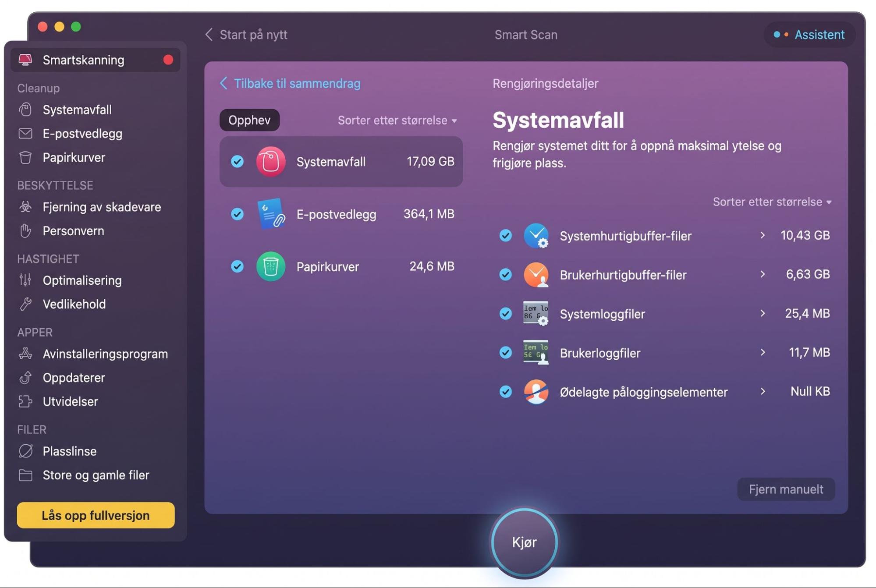Click the biohazard icon for Fjerning av skadevare
This screenshot has height=588, width=876.
pos(25,207)
